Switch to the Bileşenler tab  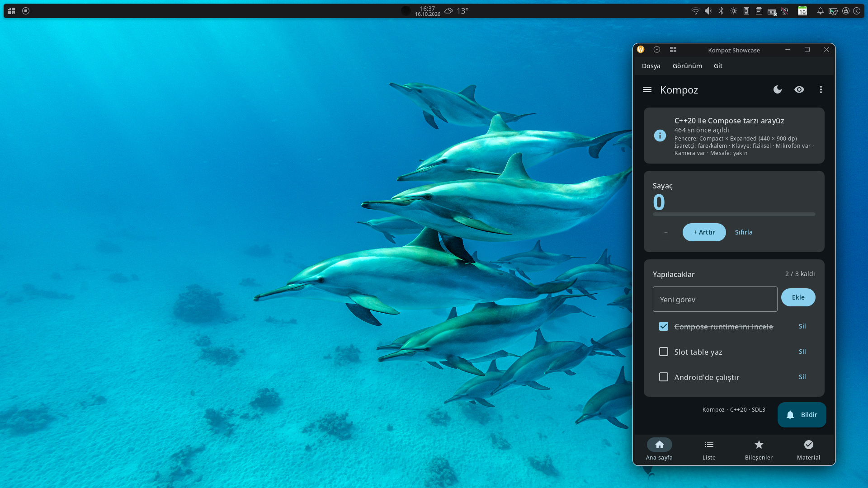click(759, 449)
